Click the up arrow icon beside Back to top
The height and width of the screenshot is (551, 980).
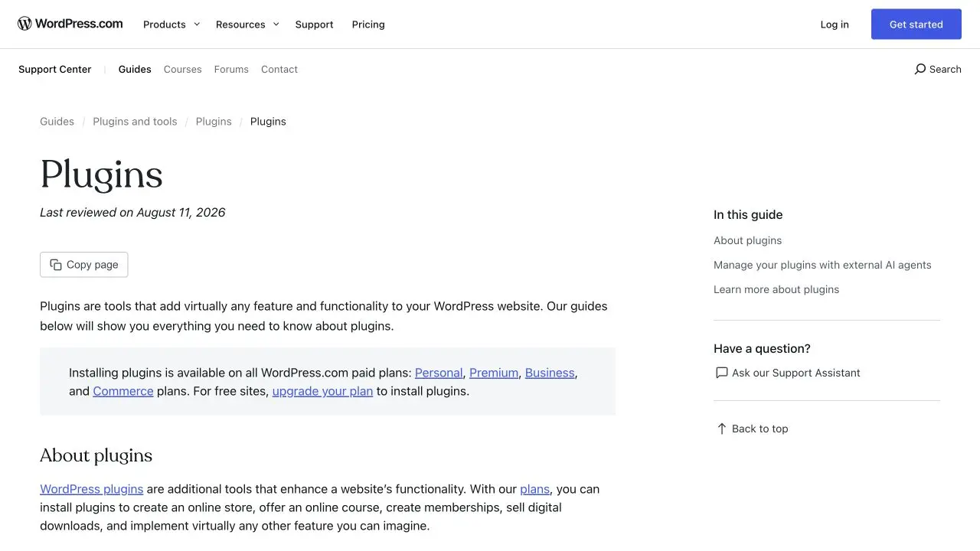point(721,429)
